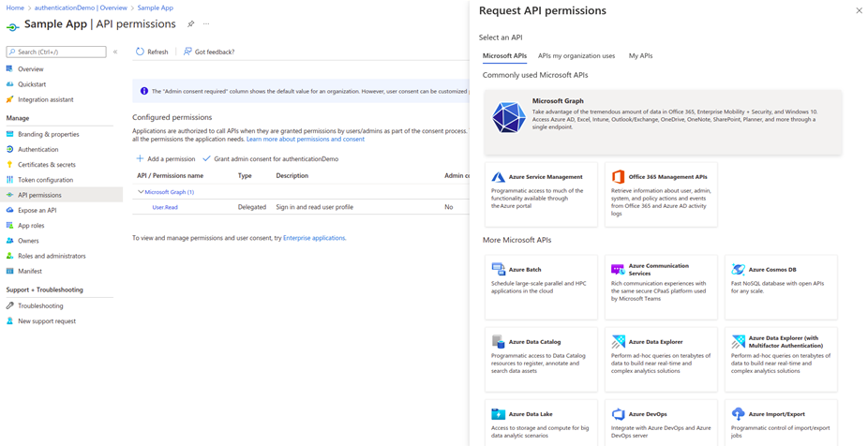The image size is (868, 446).
Task: Click the Certificates & secrets key icon
Action: [9, 164]
